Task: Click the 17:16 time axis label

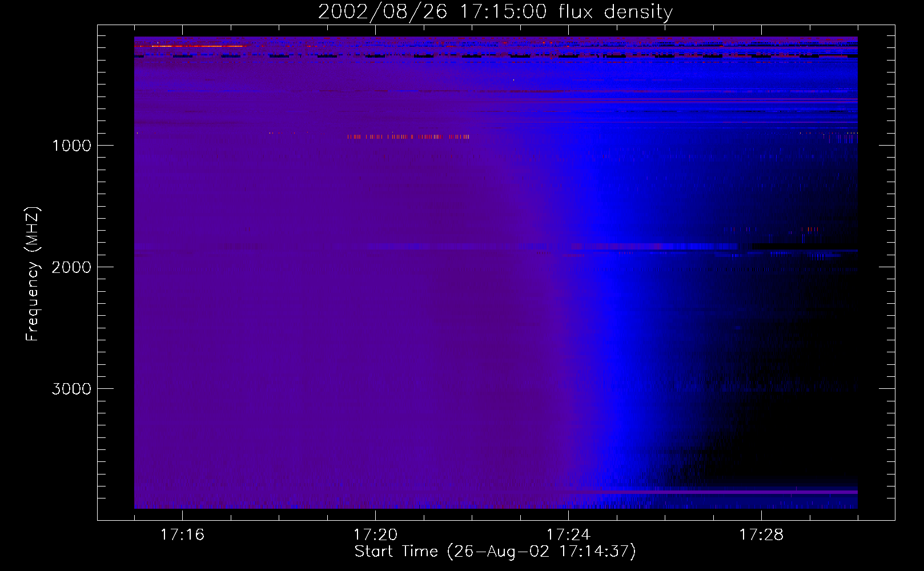Action: click(x=182, y=535)
